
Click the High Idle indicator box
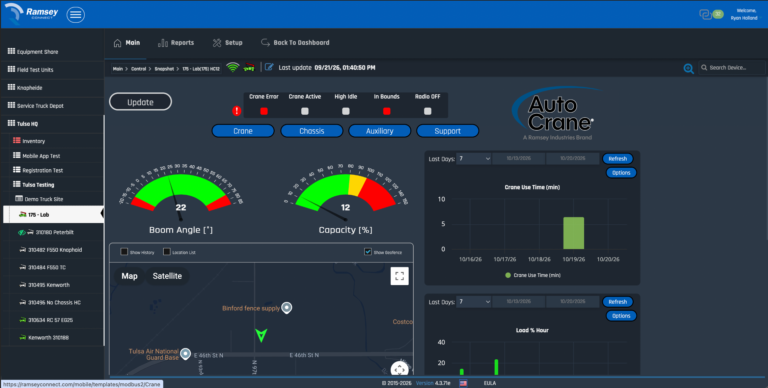[x=346, y=111]
